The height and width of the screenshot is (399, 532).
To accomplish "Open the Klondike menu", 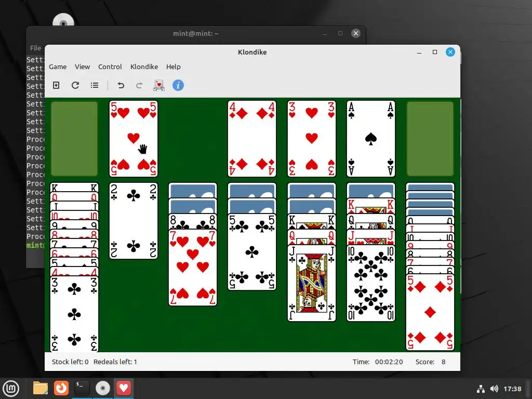I will pos(144,67).
